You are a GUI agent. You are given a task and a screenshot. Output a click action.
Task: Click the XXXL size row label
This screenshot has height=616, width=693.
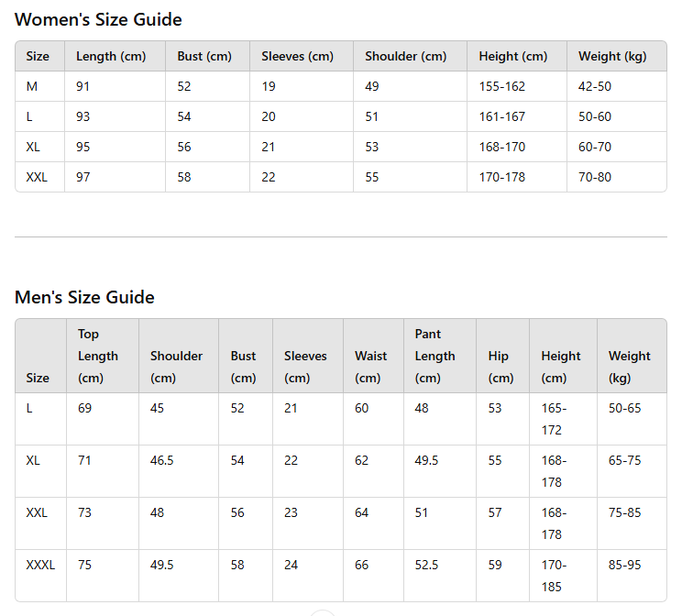coord(40,565)
